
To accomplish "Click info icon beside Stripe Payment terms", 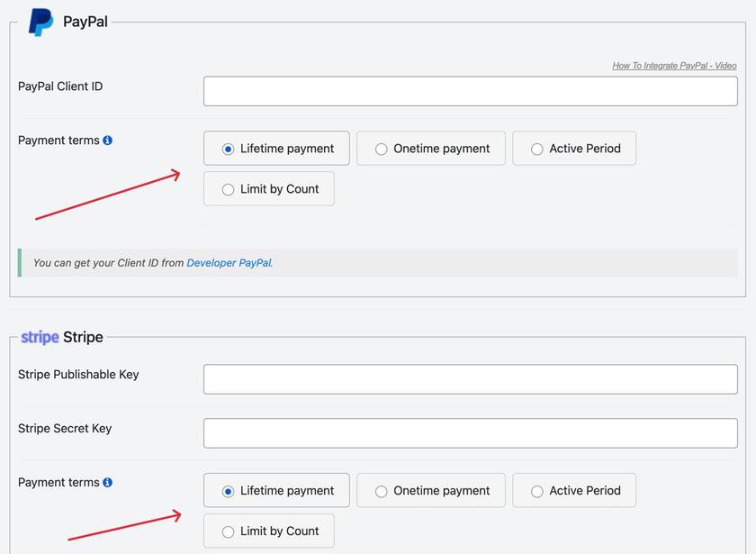I will point(107,483).
